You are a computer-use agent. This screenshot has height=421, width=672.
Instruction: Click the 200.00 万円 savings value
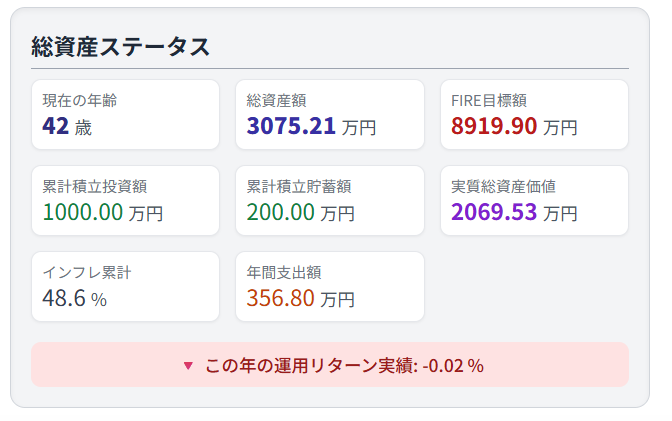(x=301, y=213)
